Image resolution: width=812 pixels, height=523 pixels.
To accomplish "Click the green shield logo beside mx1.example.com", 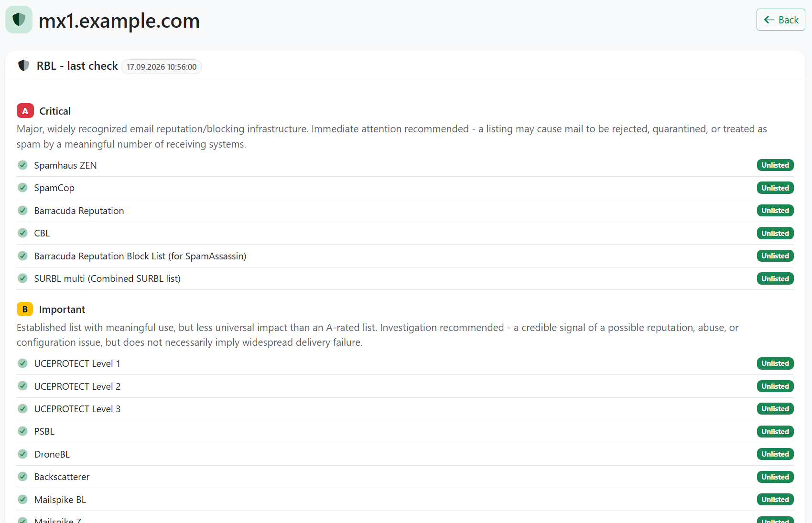I will (x=19, y=20).
